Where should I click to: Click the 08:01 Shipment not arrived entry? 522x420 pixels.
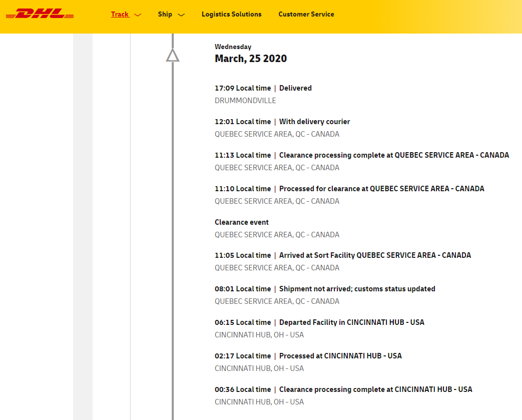[x=325, y=289]
